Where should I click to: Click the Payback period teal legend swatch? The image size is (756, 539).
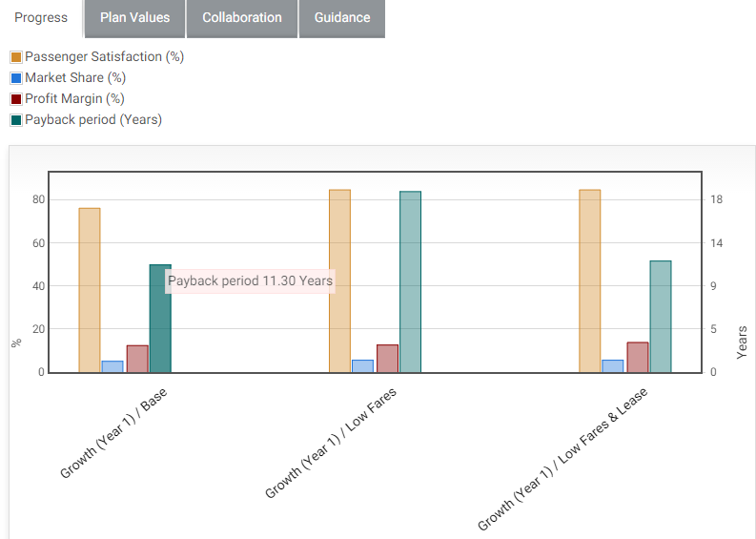tap(16, 119)
